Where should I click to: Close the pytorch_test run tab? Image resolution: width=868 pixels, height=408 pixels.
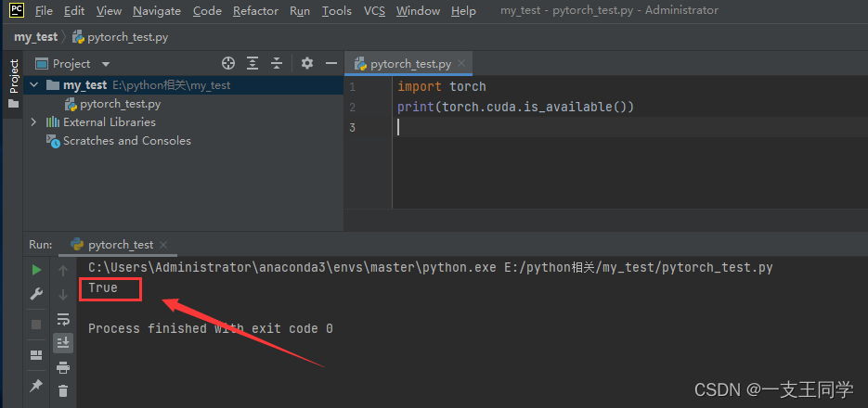tap(163, 245)
